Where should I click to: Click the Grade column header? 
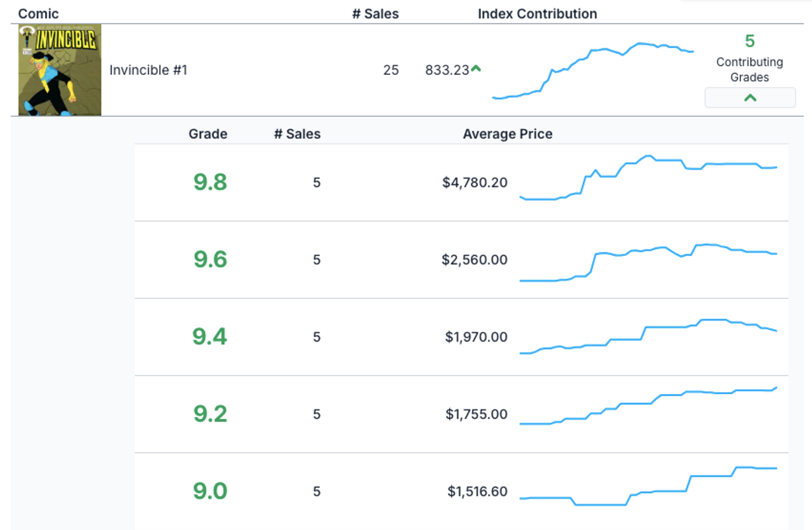(x=208, y=134)
